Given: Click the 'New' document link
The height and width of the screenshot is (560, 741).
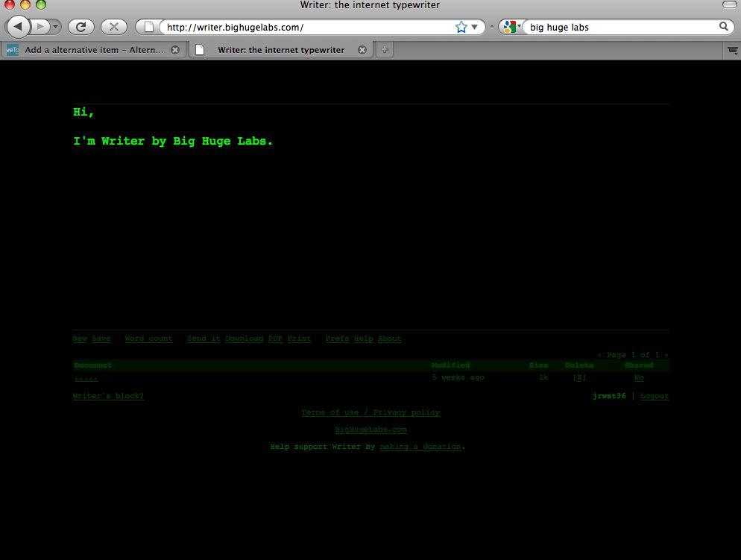Looking at the screenshot, I should click(80, 339).
